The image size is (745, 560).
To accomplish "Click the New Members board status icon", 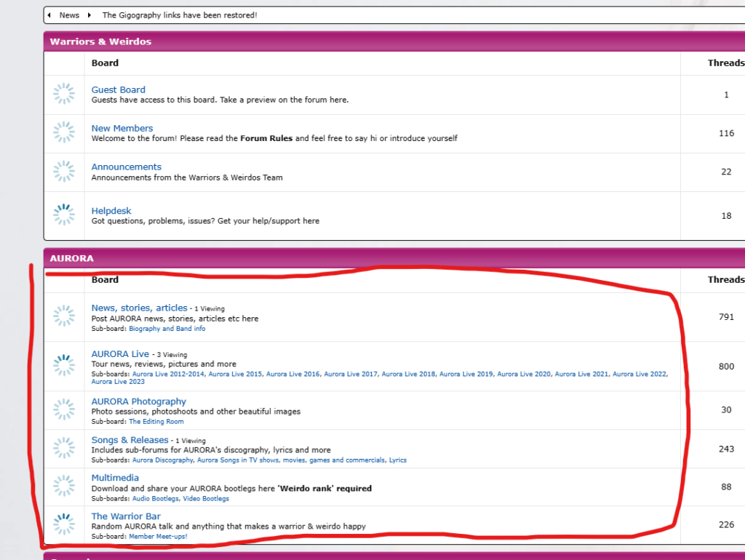I will pos(64,132).
